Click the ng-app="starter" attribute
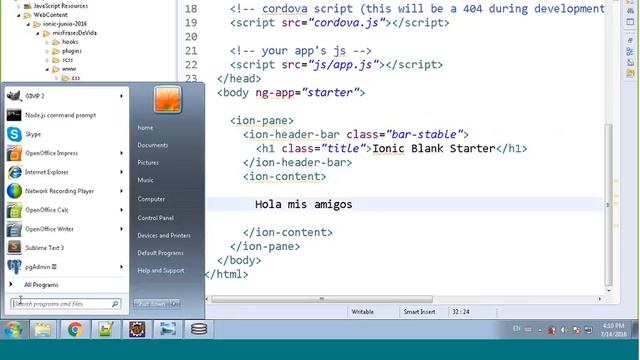Screen dimensions: 640x360 pos(306,93)
